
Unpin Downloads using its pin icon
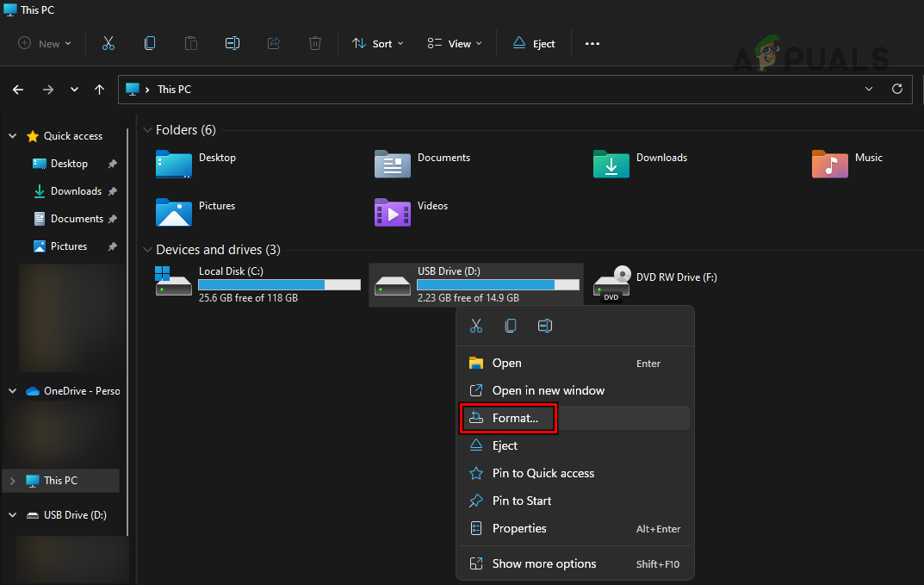pyautogui.click(x=112, y=190)
